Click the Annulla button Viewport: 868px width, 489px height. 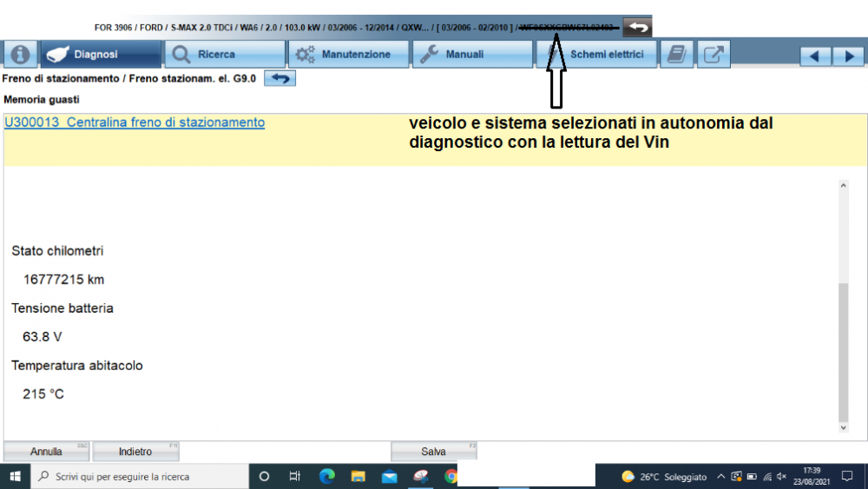(x=46, y=452)
